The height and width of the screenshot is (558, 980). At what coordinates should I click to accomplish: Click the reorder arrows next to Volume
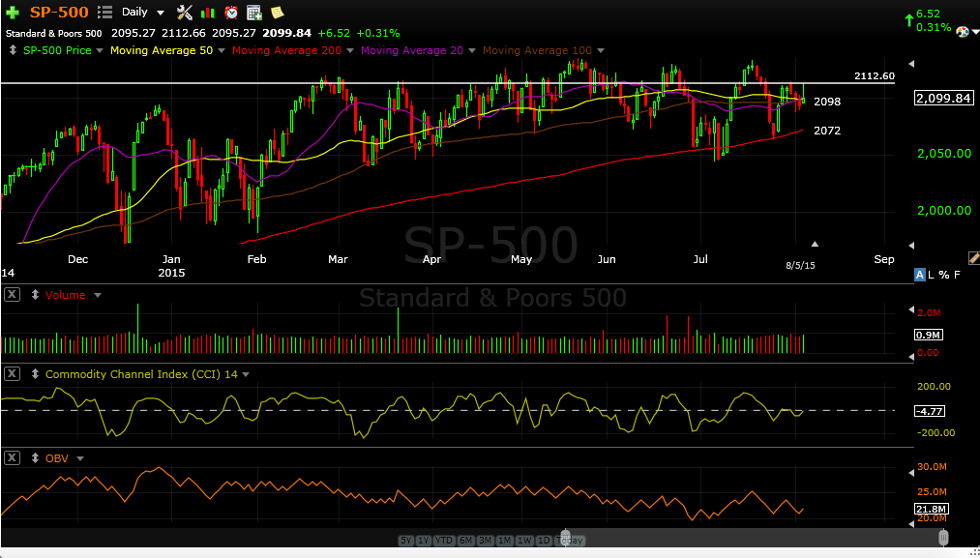36,295
